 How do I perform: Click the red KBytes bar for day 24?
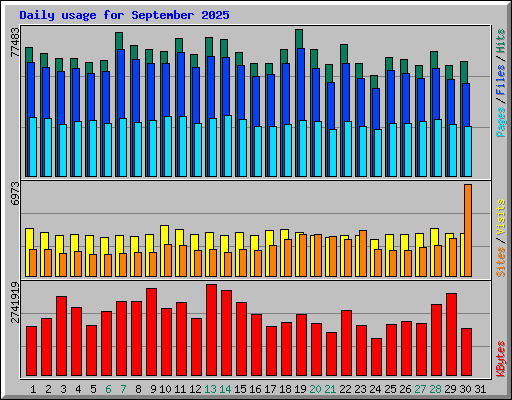(x=376, y=357)
